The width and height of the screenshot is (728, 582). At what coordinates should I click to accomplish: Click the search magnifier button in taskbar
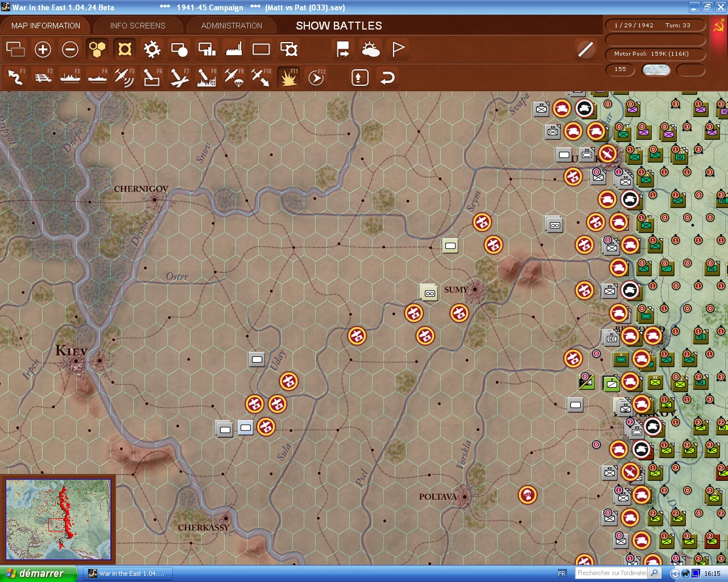[655, 573]
